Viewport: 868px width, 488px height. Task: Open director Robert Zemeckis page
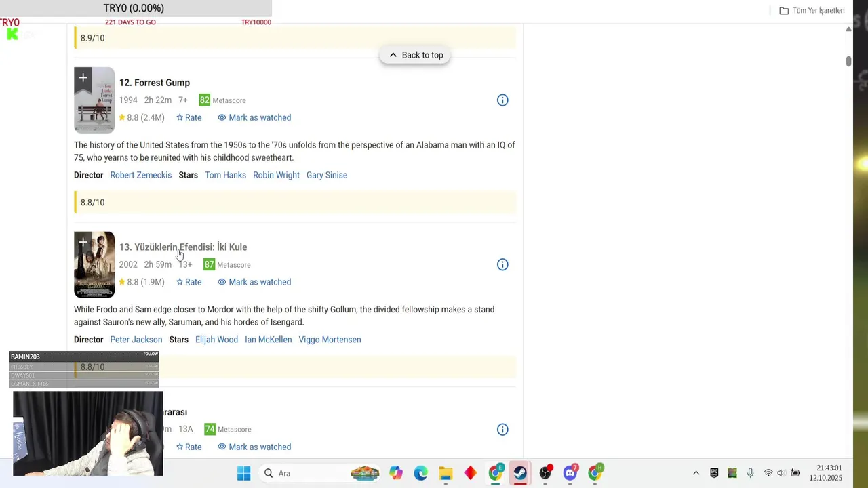pos(141,175)
